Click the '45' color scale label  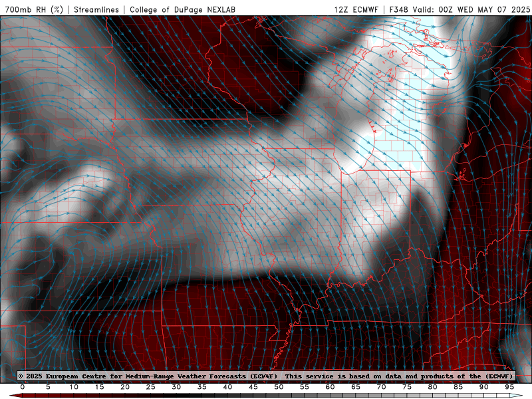253,387
